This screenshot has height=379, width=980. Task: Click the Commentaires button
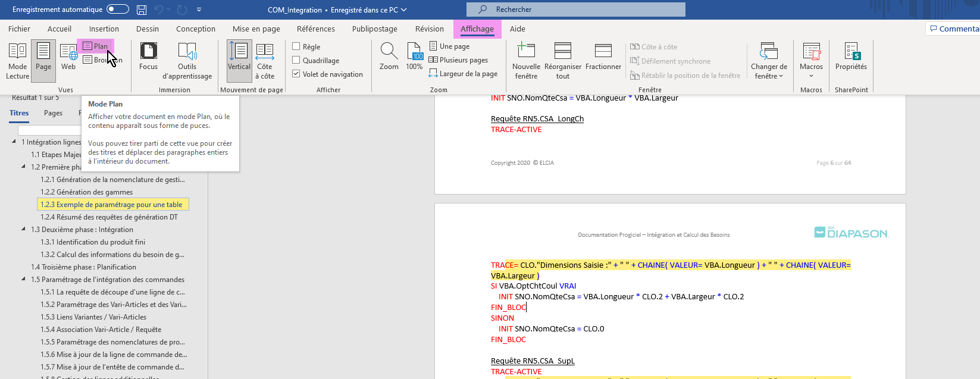pos(954,29)
